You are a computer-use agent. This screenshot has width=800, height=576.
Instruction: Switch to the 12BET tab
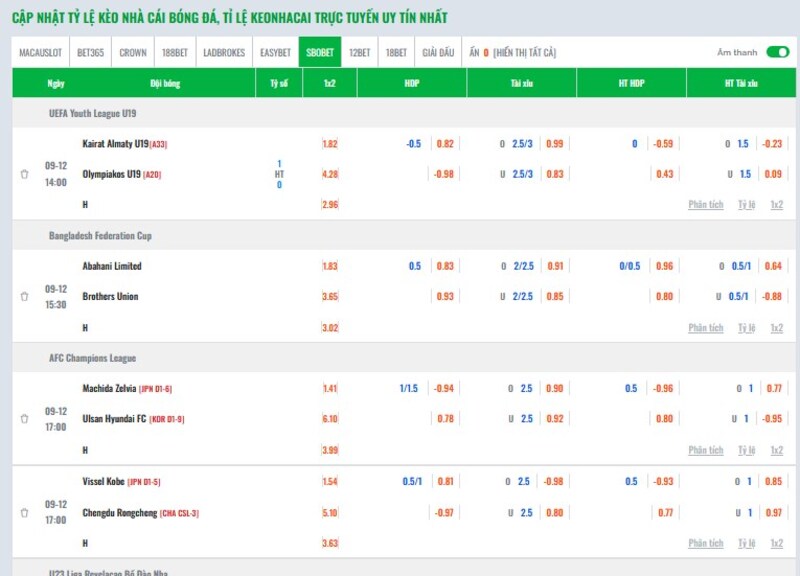359,52
